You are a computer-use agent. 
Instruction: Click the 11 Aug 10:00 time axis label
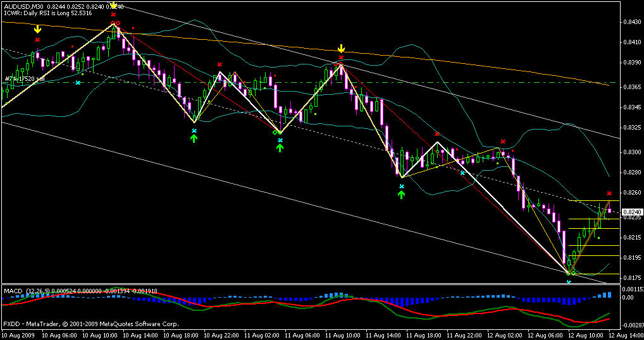[x=345, y=333]
